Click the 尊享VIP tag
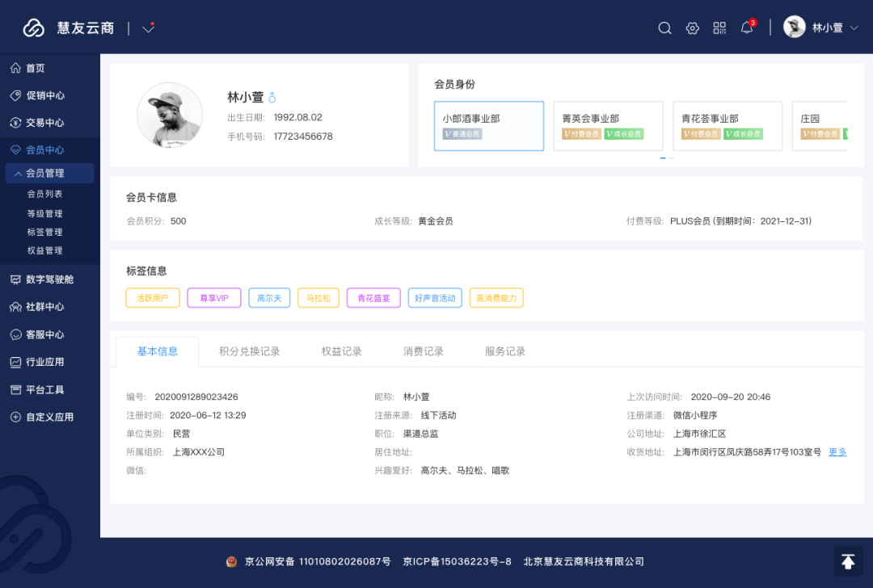Screen dimensions: 873x588 coord(213,297)
